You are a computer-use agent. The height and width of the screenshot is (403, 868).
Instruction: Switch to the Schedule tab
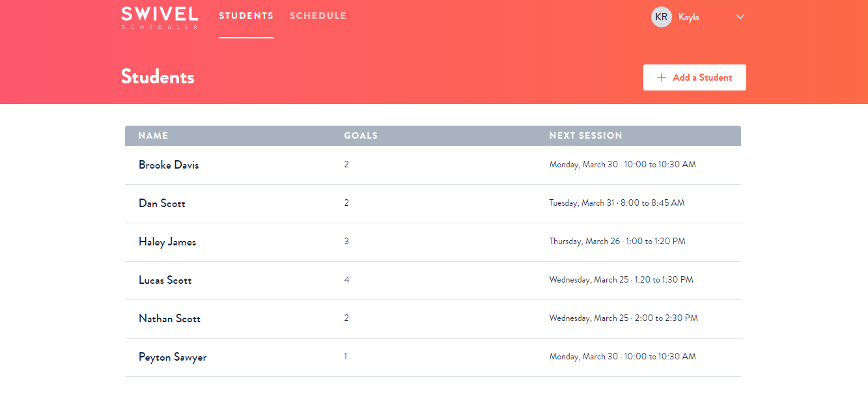pyautogui.click(x=318, y=16)
